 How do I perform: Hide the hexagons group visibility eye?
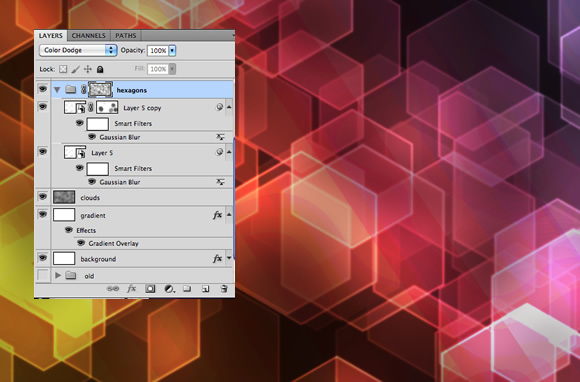coord(43,89)
